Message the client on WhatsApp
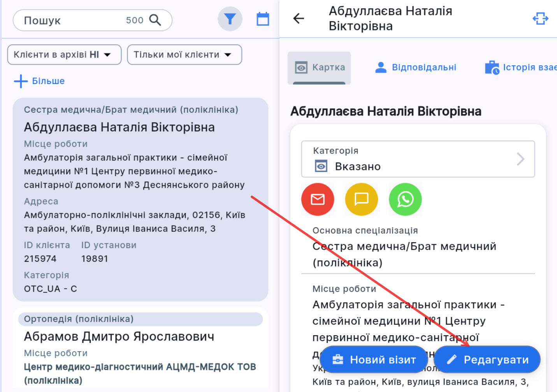557x392 pixels. [x=405, y=199]
